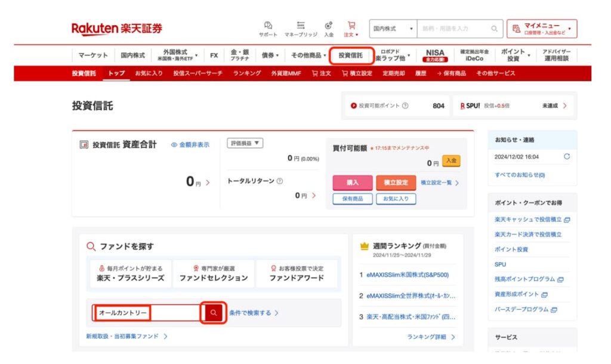The height and width of the screenshot is (364, 611).
Task: Click the Rakuten 楽天証券 logo
Action: coord(116,29)
